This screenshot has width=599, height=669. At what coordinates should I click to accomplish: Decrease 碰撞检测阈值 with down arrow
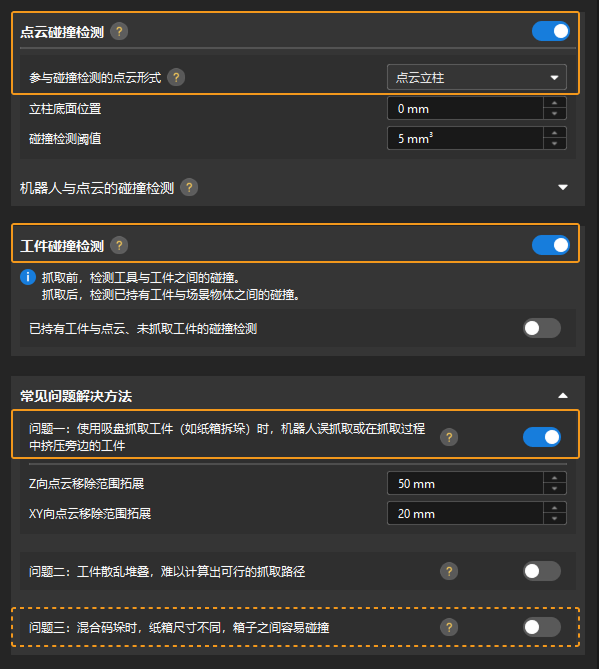click(x=555, y=144)
